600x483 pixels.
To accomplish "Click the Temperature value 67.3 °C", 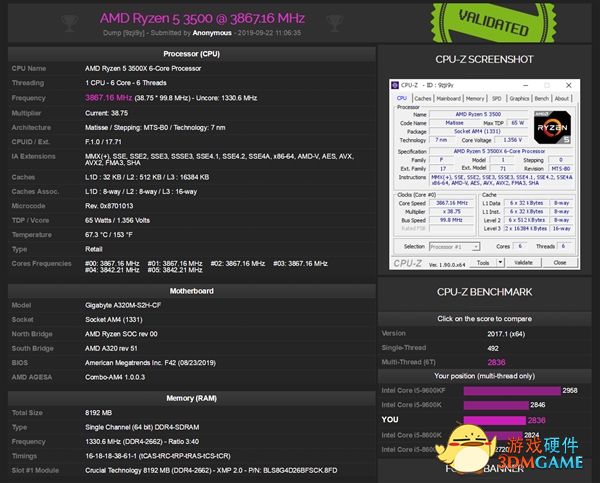I will click(x=109, y=235).
